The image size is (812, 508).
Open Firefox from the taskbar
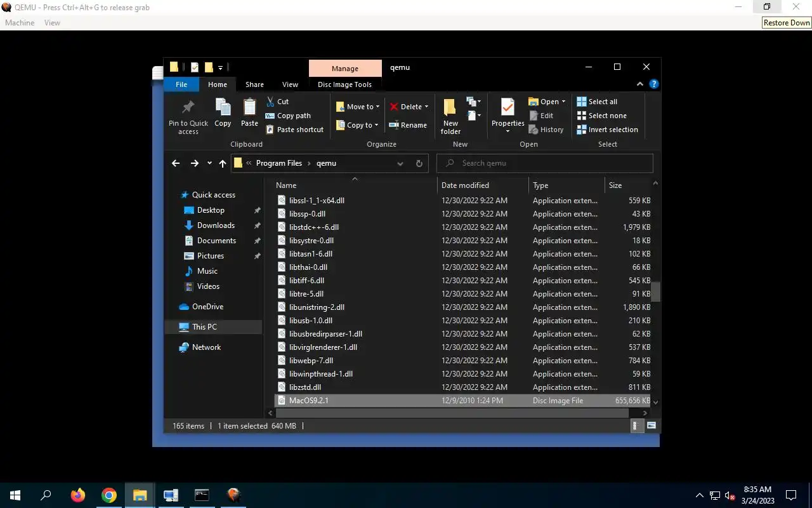78,495
